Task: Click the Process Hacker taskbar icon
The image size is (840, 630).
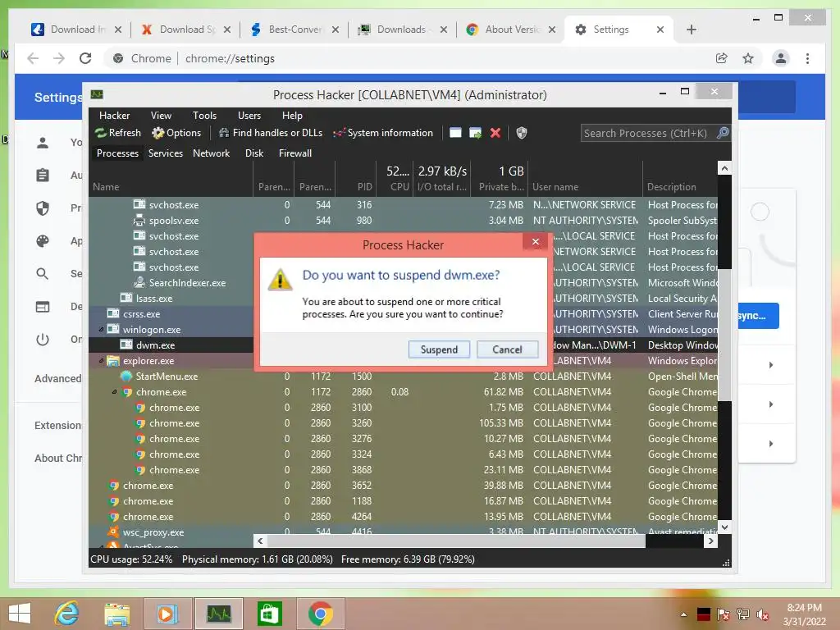Action: coord(218,614)
